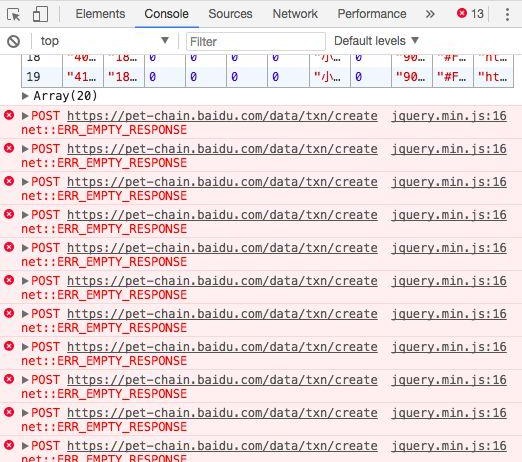
Task: Click the red error count badge
Action: [470, 14]
